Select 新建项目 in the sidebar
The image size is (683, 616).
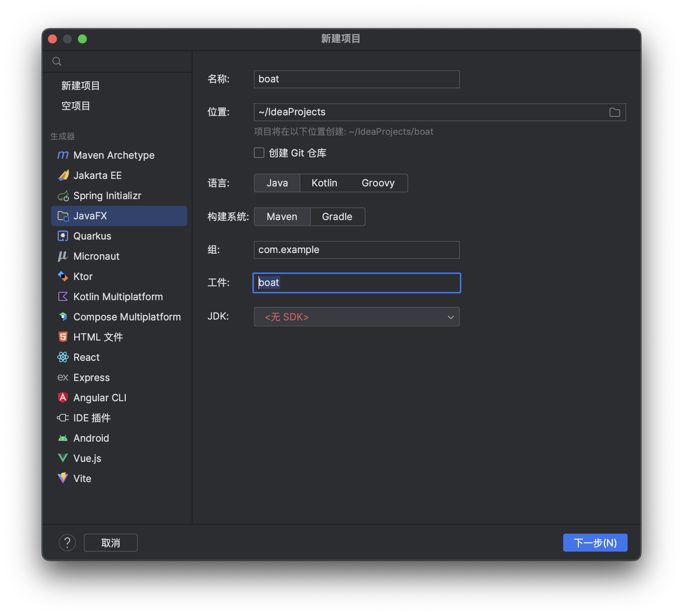(80, 86)
